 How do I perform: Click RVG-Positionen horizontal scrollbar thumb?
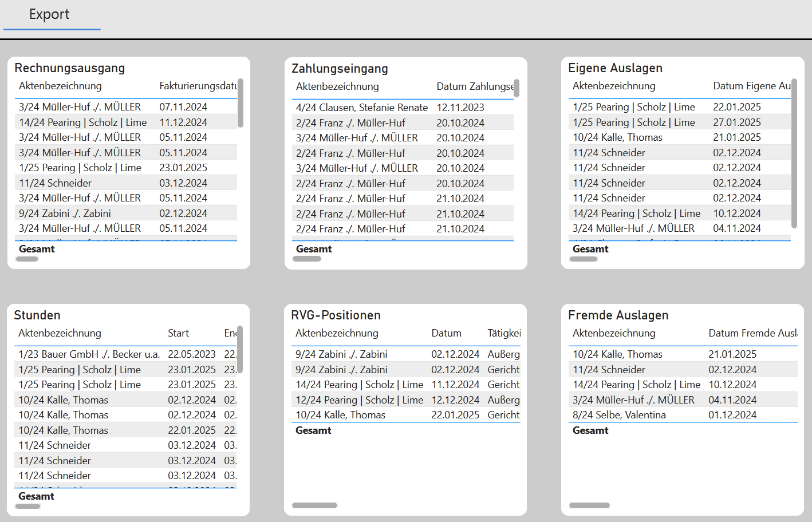click(314, 505)
